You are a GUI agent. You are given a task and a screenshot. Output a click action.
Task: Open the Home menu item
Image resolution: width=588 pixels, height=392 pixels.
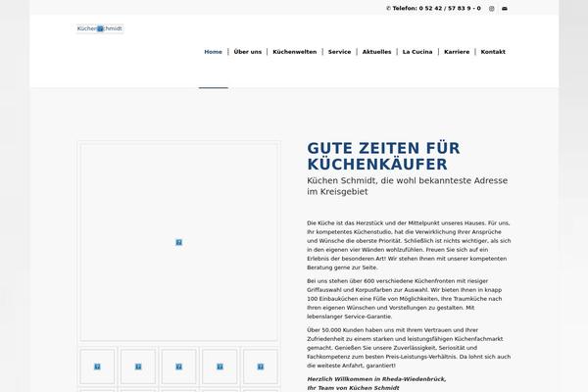point(213,52)
